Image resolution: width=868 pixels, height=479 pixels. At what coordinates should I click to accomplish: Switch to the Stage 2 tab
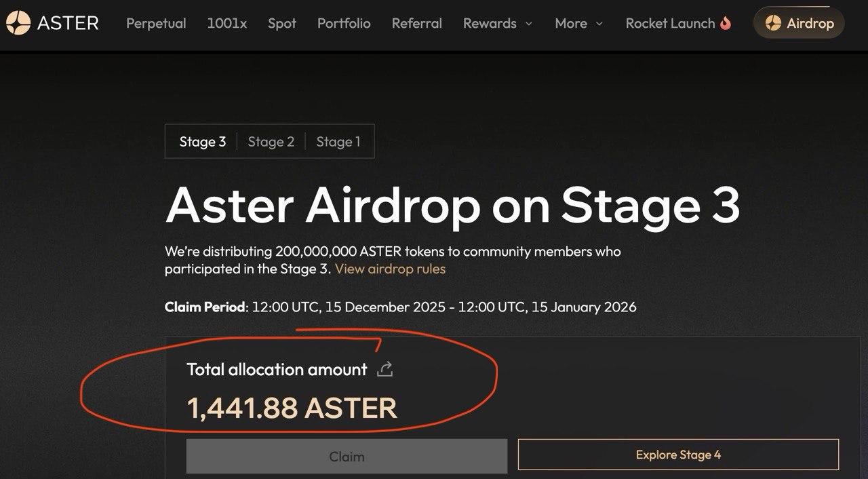(271, 142)
